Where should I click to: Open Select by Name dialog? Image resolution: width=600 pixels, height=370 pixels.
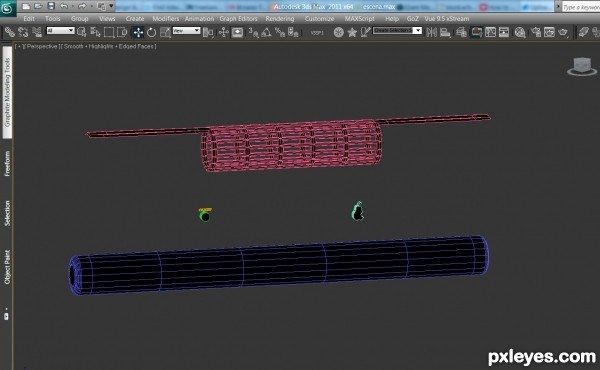pos(95,33)
